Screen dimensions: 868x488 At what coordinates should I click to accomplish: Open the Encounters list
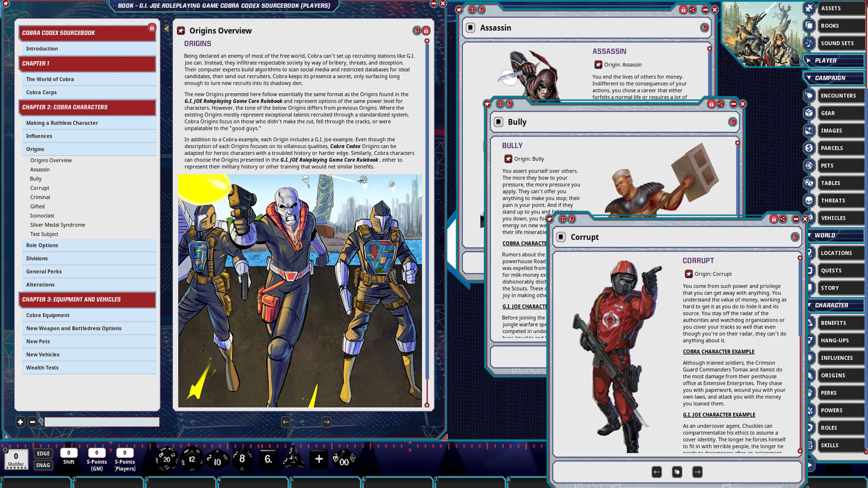point(839,95)
